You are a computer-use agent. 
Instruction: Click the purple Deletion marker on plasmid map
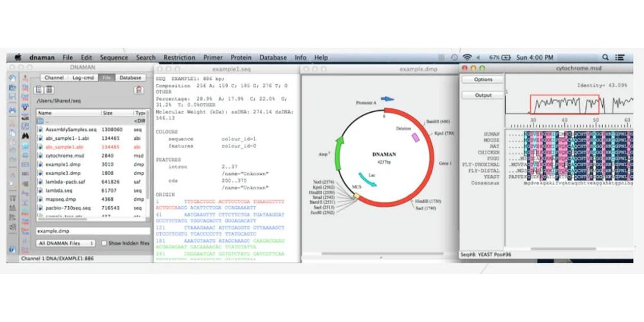415,137
